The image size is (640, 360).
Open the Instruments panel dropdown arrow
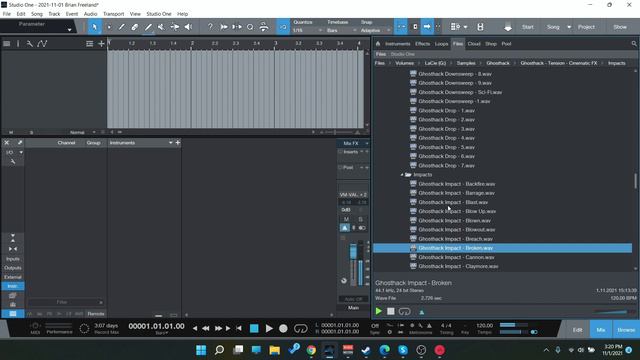coord(170,142)
